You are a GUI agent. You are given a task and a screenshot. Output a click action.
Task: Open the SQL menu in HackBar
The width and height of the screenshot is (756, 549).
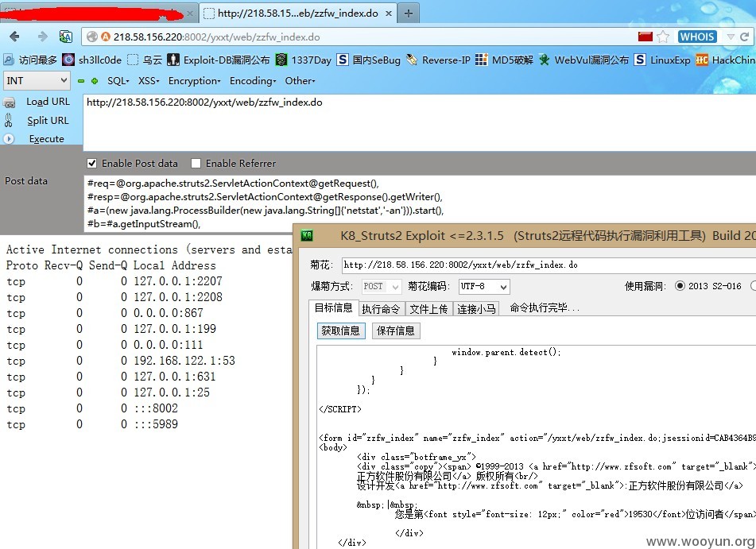pyautogui.click(x=118, y=81)
